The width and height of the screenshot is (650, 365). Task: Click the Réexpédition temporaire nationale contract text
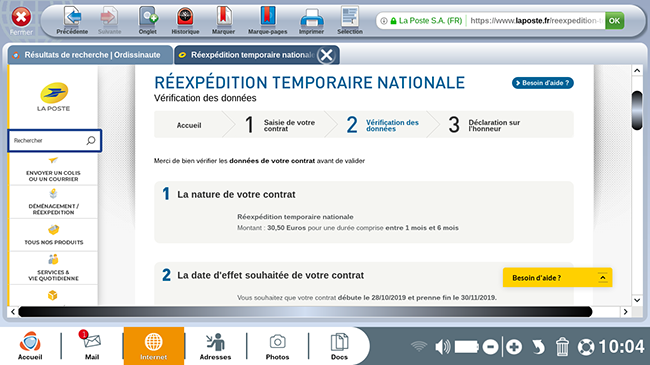click(295, 217)
